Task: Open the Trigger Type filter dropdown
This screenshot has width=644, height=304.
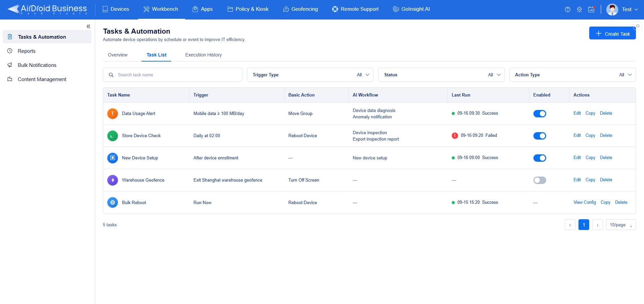Action: 310,75
